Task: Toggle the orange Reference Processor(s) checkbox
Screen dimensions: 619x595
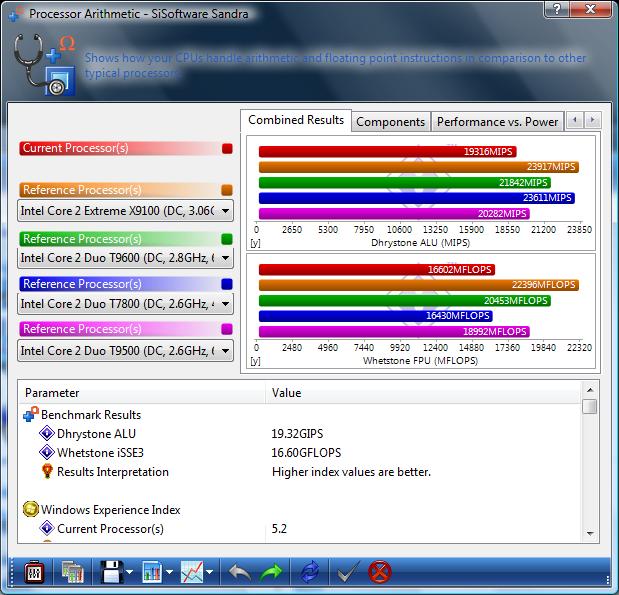Action: coord(227,190)
